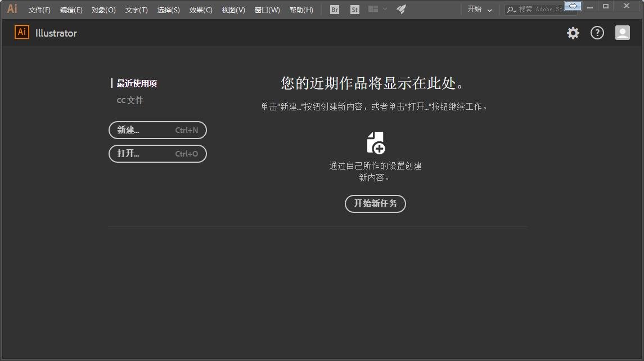Click the arrange documents grid icon
Viewport: 644px width, 361px height.
pos(373,9)
